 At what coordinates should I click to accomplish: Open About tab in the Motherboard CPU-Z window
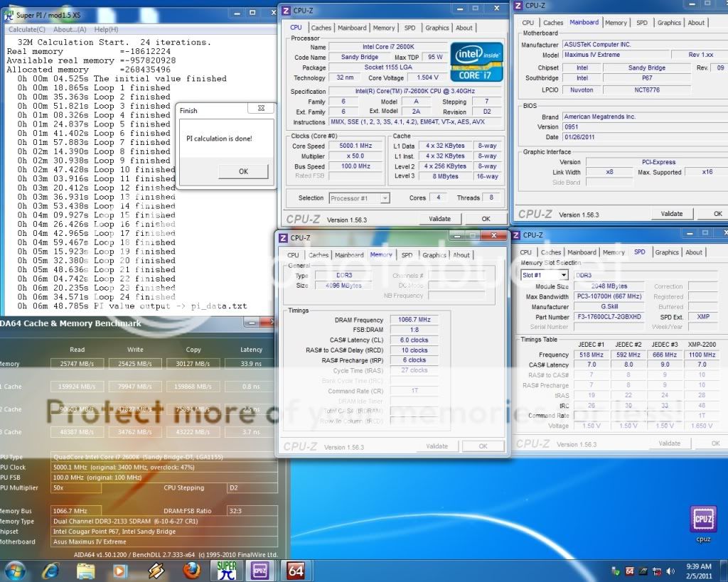coord(696,23)
